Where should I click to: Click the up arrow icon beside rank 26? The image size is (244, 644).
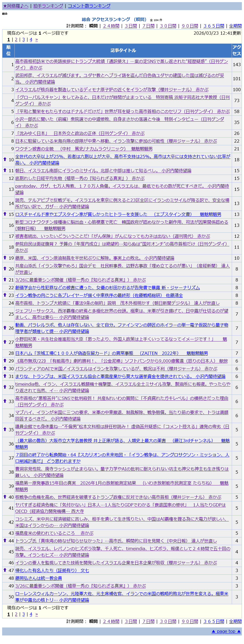(5, 328)
